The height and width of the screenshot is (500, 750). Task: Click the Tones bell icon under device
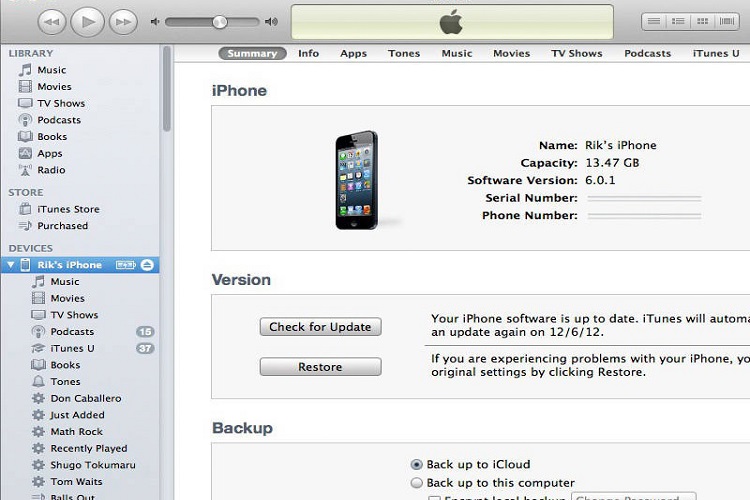point(38,382)
